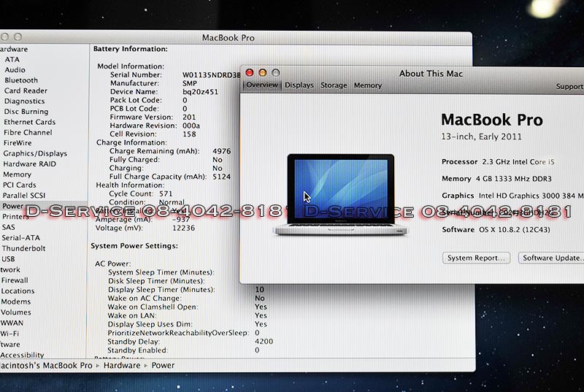
Task: Click Software version OS X 10.8.2
Action: pyautogui.click(x=515, y=230)
